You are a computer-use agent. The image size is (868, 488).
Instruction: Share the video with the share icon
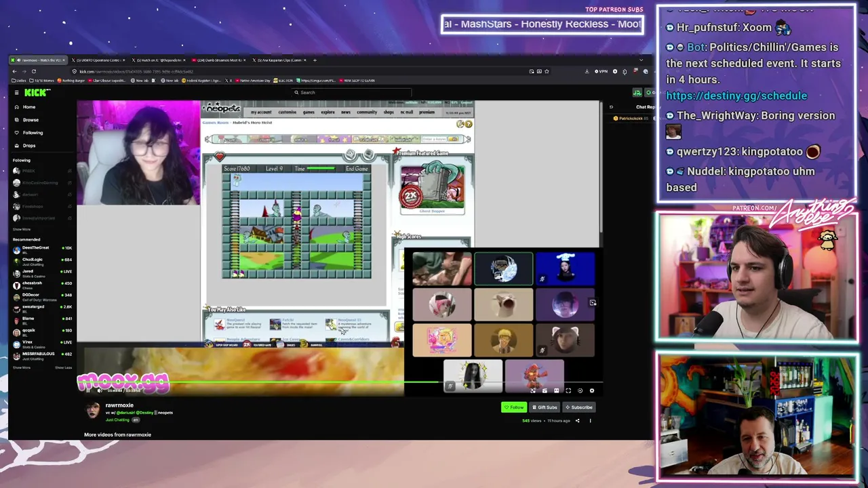click(x=578, y=421)
